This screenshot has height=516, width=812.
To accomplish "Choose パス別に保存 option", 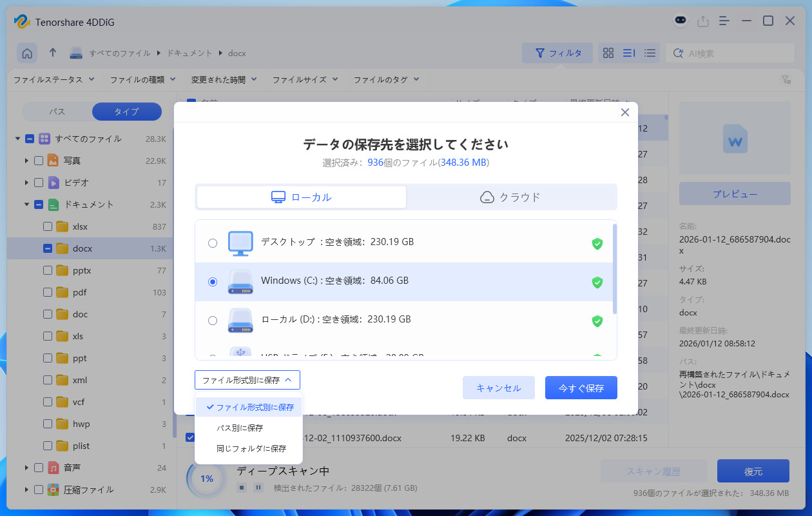I will pos(249,428).
